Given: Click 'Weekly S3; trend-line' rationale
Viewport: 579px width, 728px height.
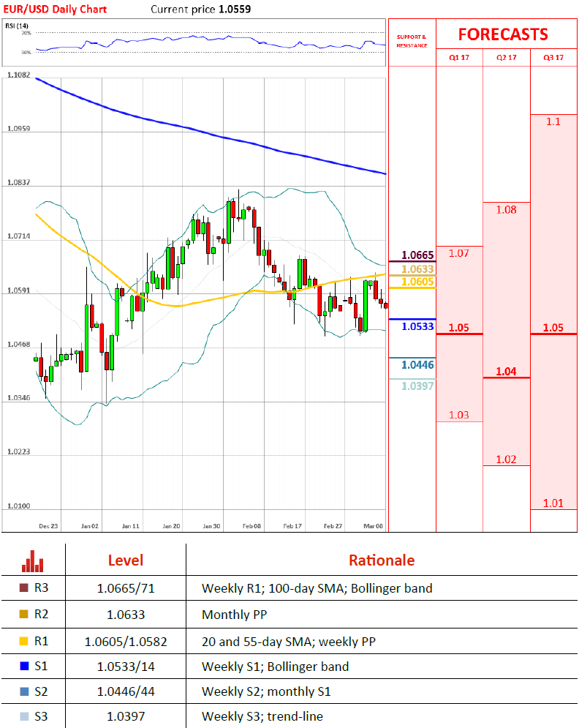Looking at the screenshot, I should coord(262,716).
